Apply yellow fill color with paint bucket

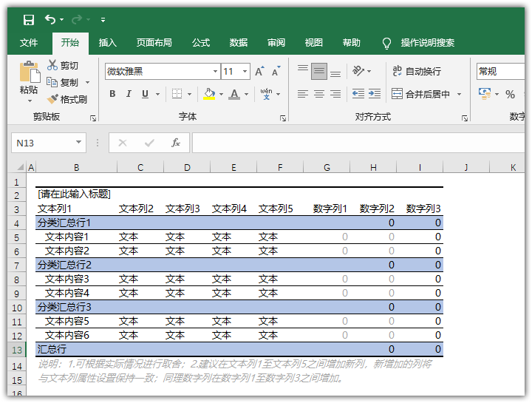(x=209, y=94)
